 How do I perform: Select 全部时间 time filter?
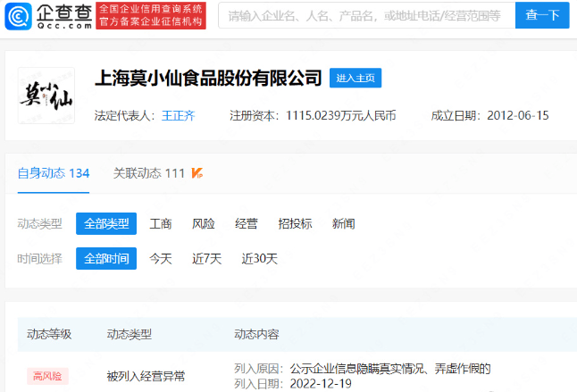tap(106, 259)
